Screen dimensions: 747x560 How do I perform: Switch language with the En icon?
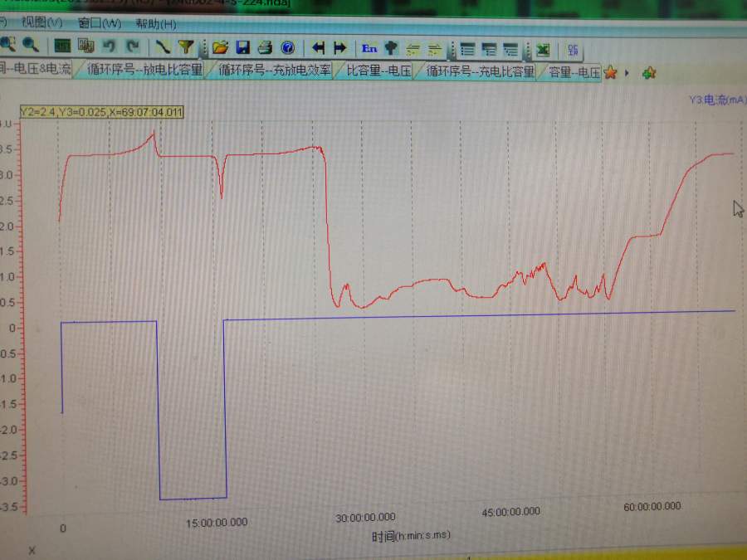pos(369,48)
